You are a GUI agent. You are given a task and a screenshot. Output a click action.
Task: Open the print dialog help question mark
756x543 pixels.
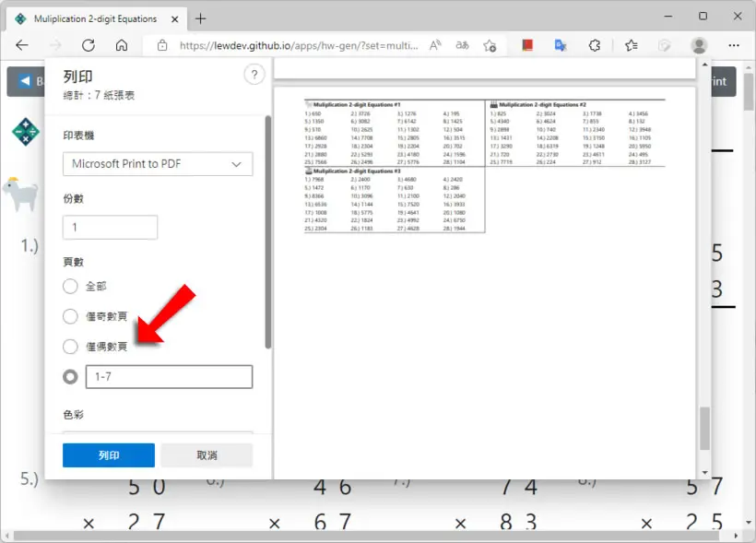click(254, 75)
